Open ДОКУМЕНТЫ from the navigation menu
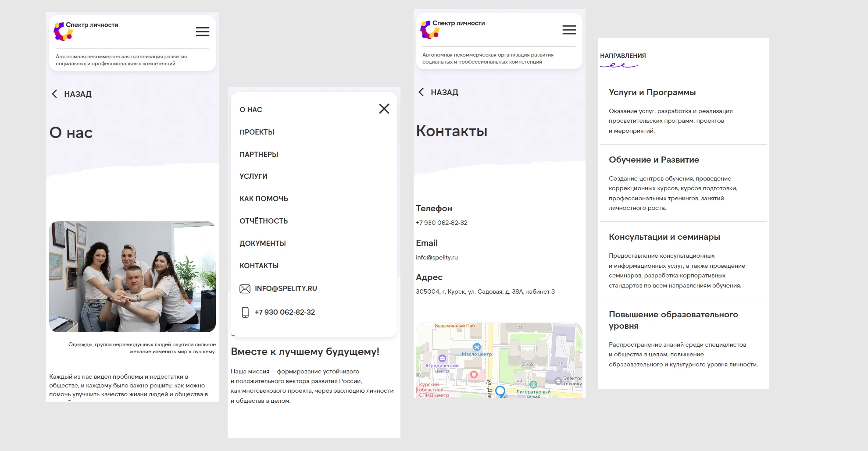 pyautogui.click(x=262, y=243)
